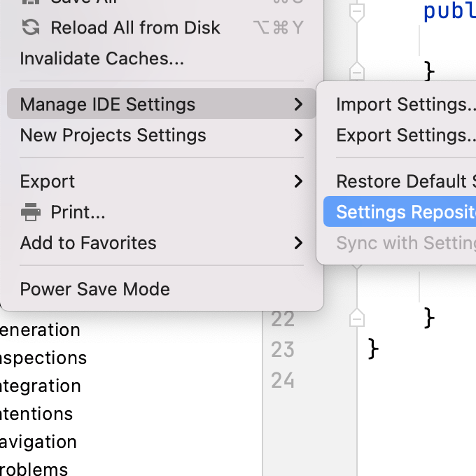Expand the Manage IDE Settings submenu arrow
The height and width of the screenshot is (476, 476).
click(x=299, y=104)
